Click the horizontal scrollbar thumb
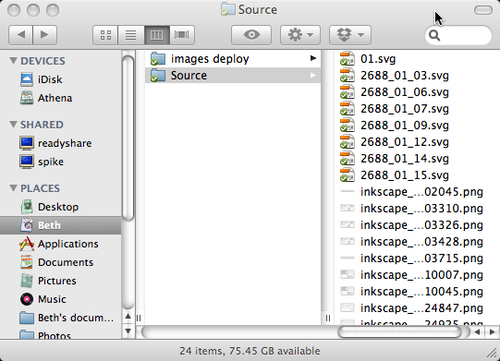The height and width of the screenshot is (361, 500). [399, 332]
